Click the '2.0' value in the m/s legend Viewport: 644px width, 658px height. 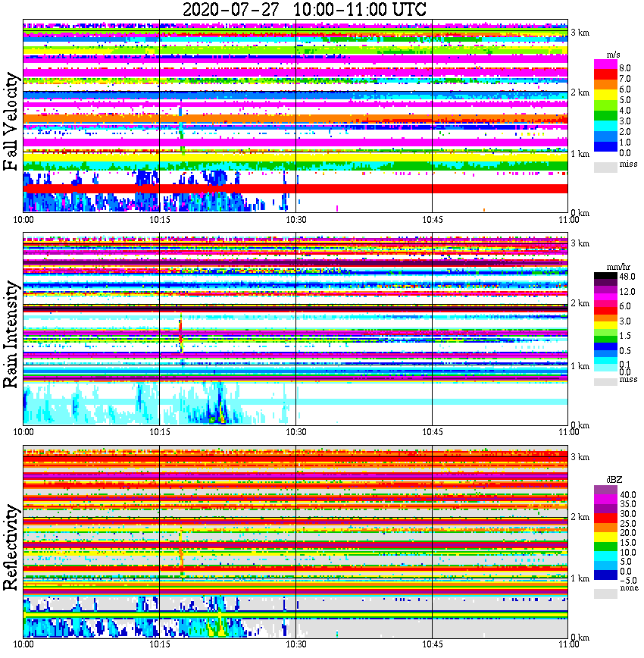pyautogui.click(x=625, y=132)
